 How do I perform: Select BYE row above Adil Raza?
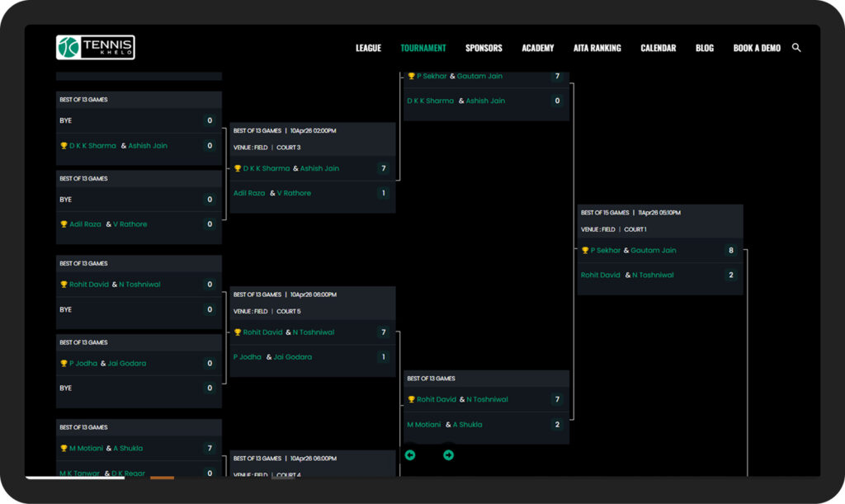(139, 200)
